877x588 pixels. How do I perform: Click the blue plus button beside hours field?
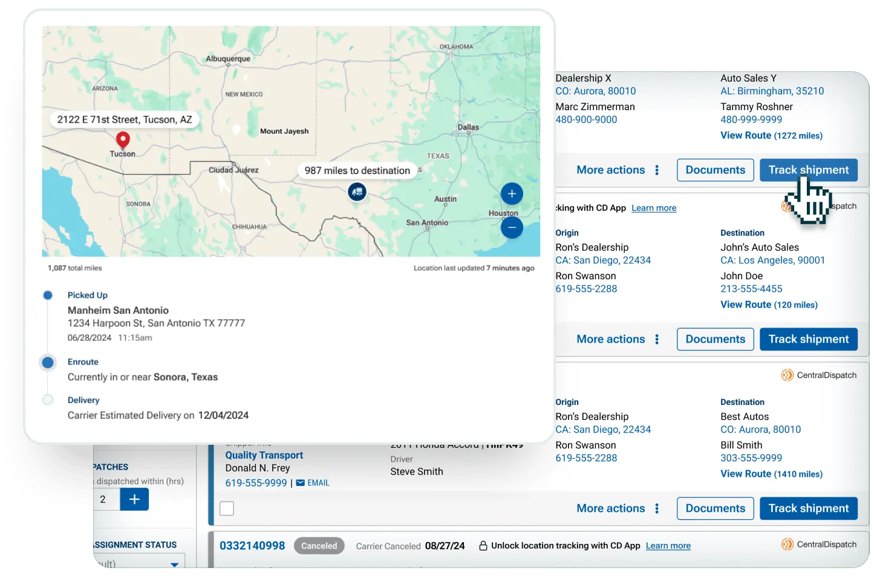(134, 499)
